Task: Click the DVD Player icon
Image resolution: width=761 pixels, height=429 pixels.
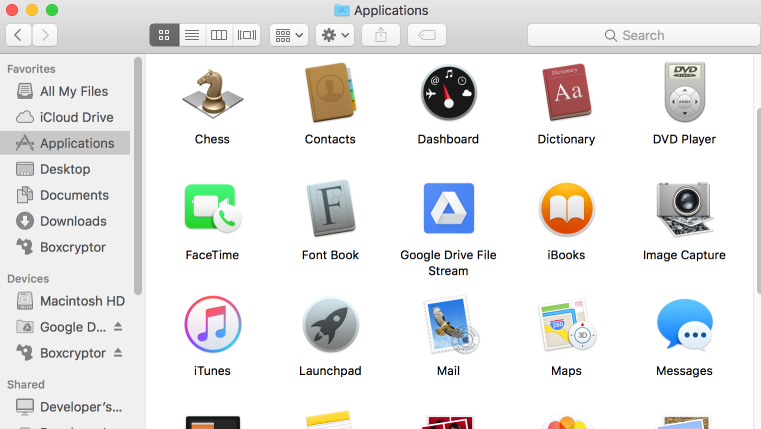Action: [684, 92]
